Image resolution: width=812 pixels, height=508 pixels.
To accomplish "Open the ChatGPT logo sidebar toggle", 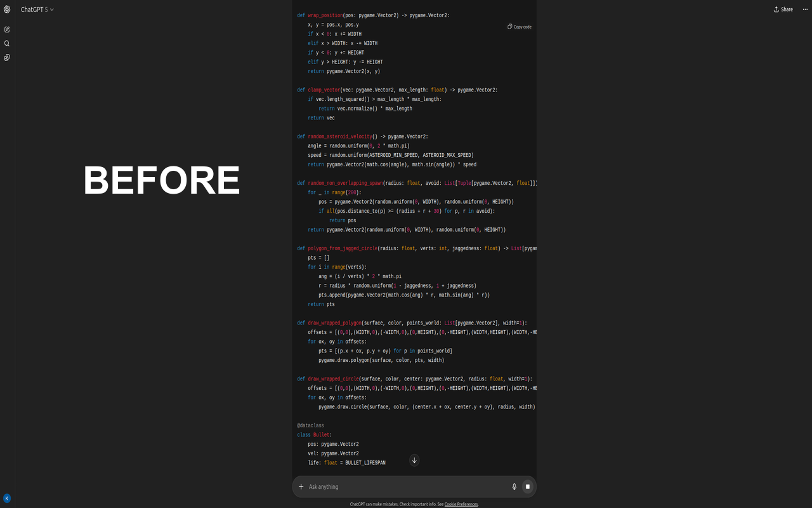I will tap(7, 10).
